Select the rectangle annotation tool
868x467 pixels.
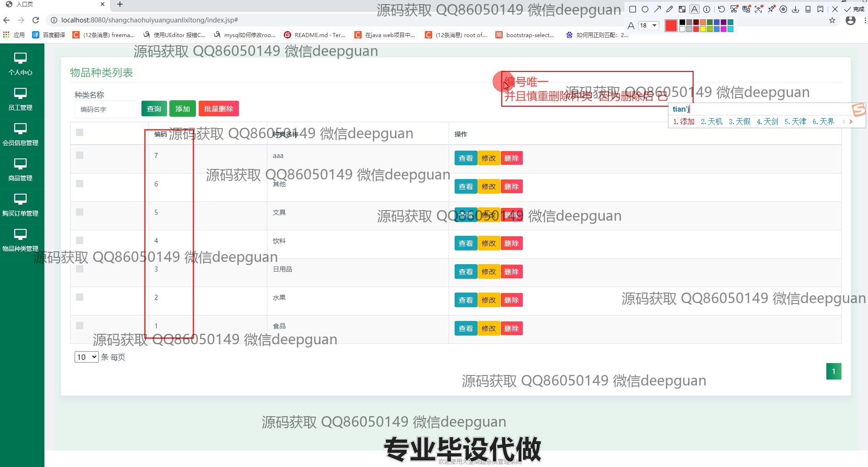click(633, 9)
